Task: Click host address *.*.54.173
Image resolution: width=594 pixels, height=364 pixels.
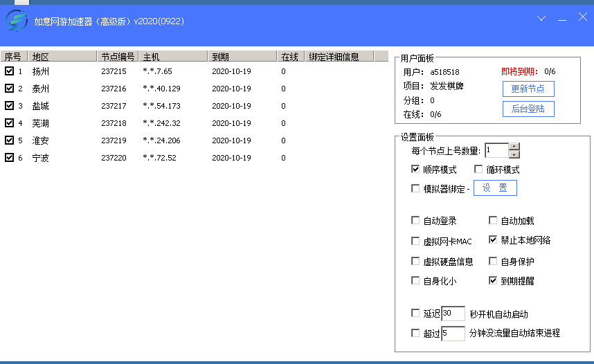Action: pyautogui.click(x=162, y=106)
